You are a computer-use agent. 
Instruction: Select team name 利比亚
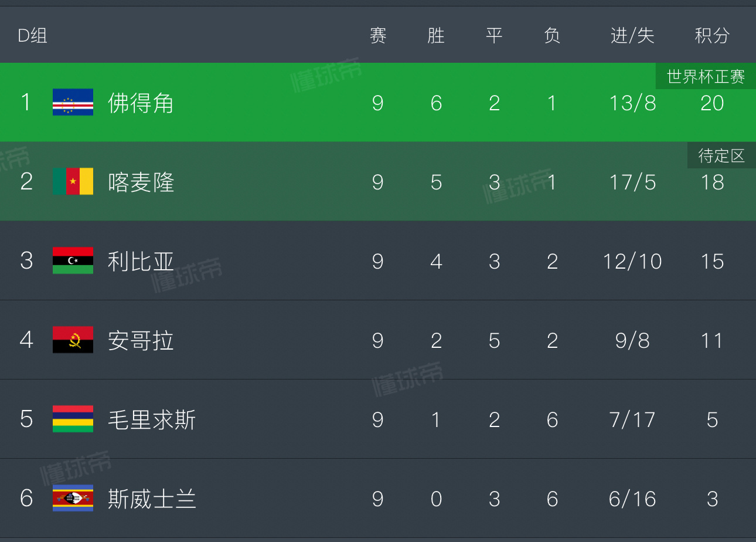(141, 262)
